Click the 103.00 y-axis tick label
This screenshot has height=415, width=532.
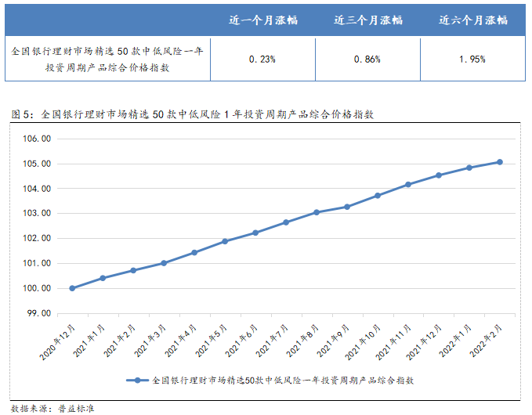point(37,214)
